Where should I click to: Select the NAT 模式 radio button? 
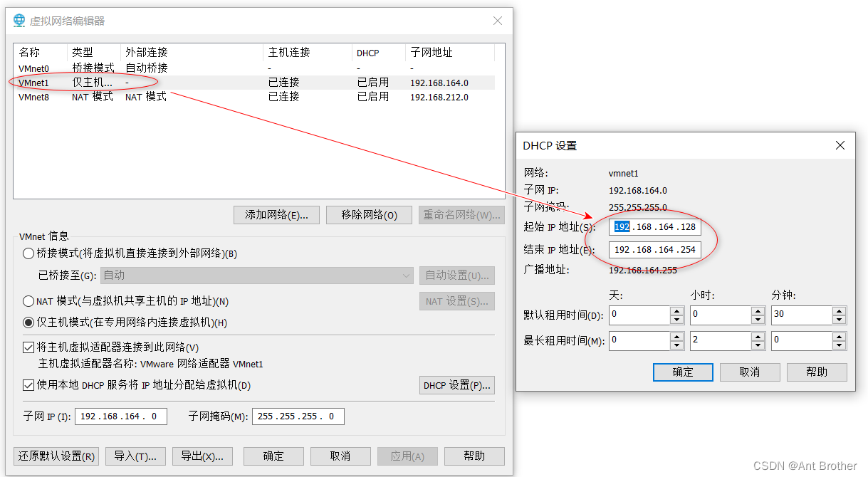(28, 300)
